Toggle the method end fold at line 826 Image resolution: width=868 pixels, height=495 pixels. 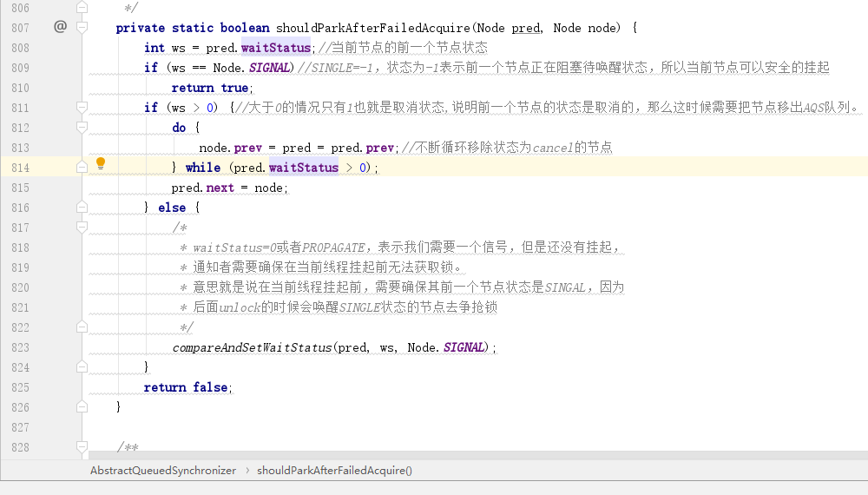[82, 407]
